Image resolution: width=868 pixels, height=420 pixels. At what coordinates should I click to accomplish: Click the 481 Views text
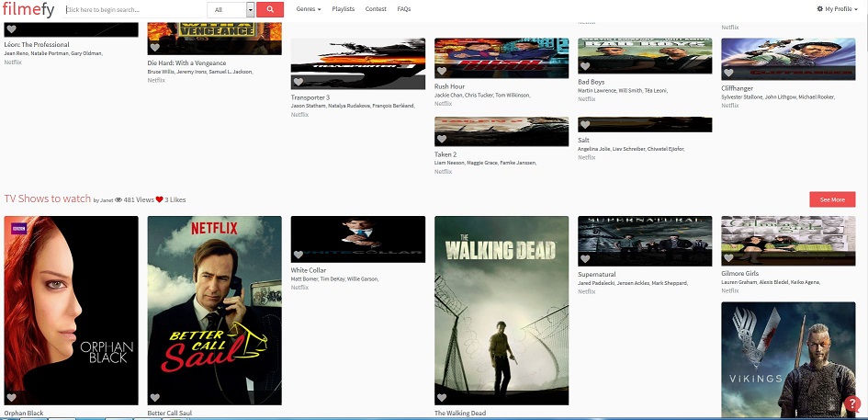pos(139,199)
